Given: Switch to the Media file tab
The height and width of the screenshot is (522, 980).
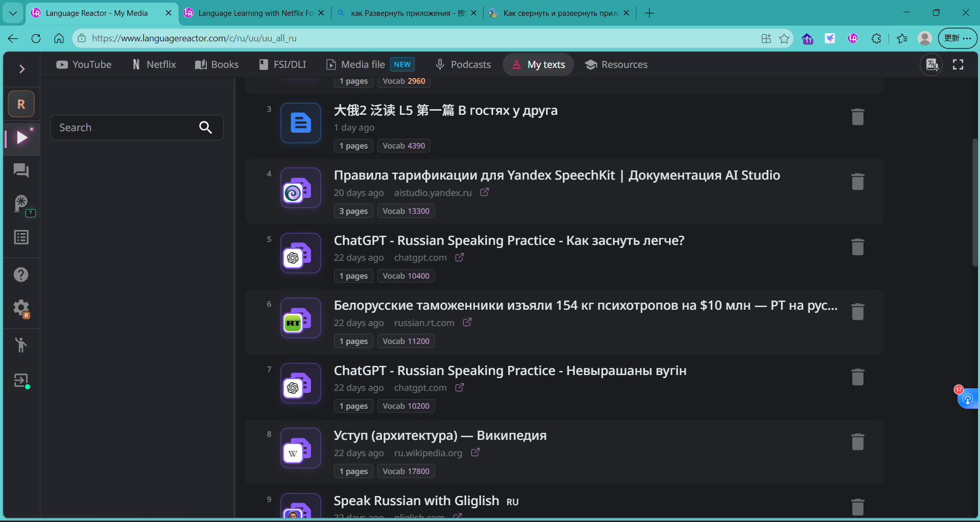Looking at the screenshot, I should 370,65.
